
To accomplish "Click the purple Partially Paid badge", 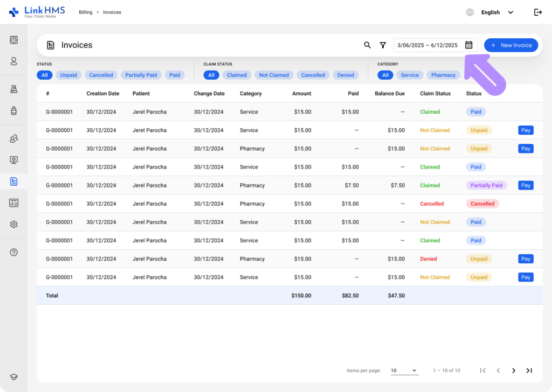I will coord(487,185).
